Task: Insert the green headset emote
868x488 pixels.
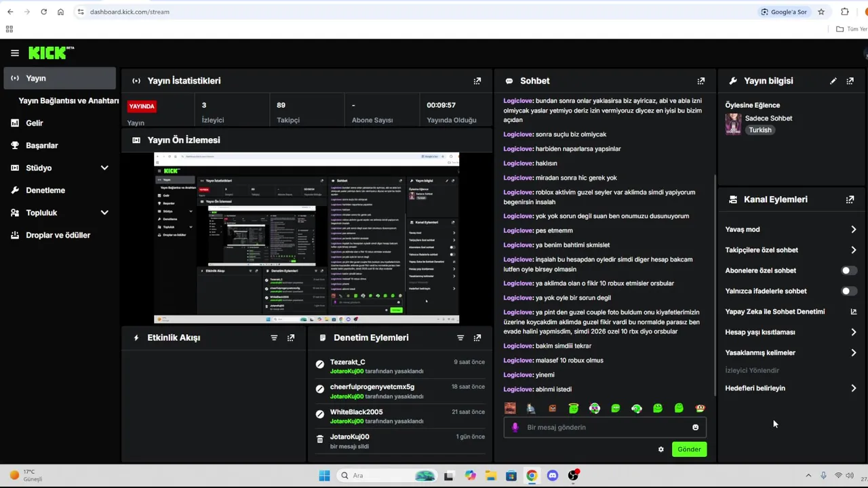Action: pos(637,408)
